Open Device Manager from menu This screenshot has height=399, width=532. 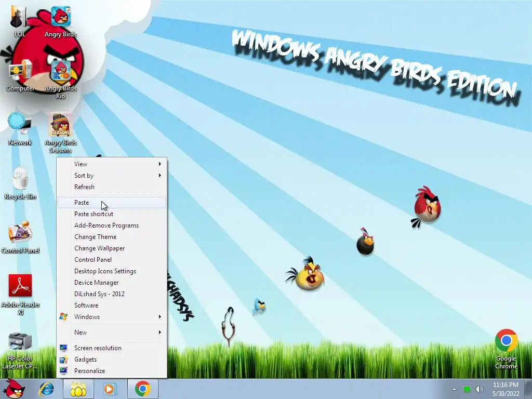tap(112, 283)
